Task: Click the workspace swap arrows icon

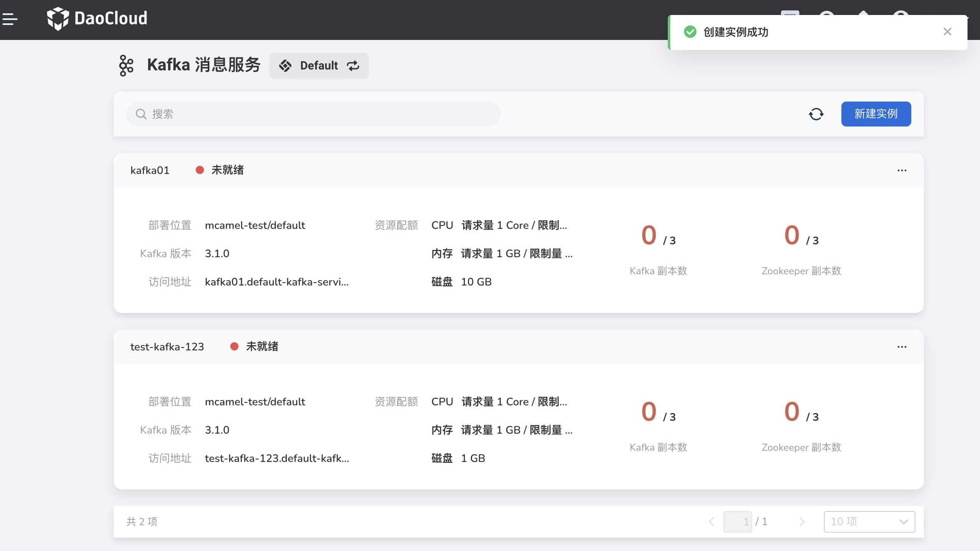Action: click(353, 66)
